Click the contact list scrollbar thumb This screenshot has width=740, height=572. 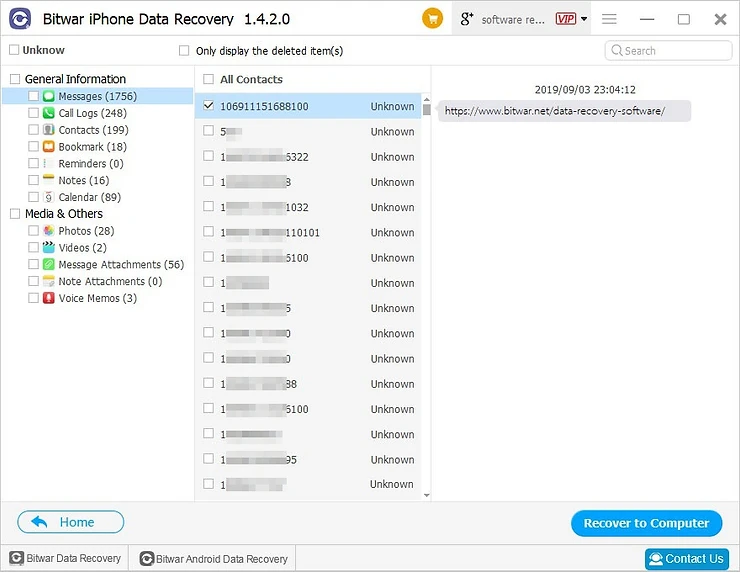click(427, 110)
